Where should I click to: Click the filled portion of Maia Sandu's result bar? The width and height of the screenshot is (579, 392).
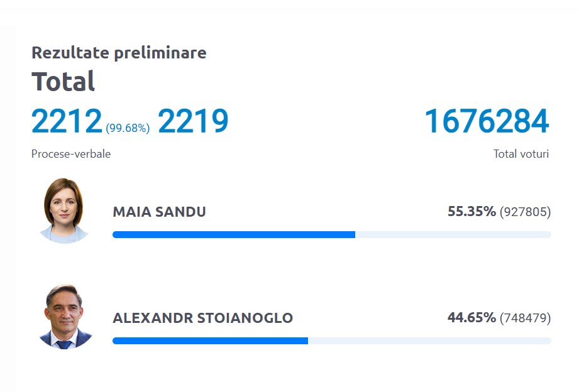pos(233,235)
